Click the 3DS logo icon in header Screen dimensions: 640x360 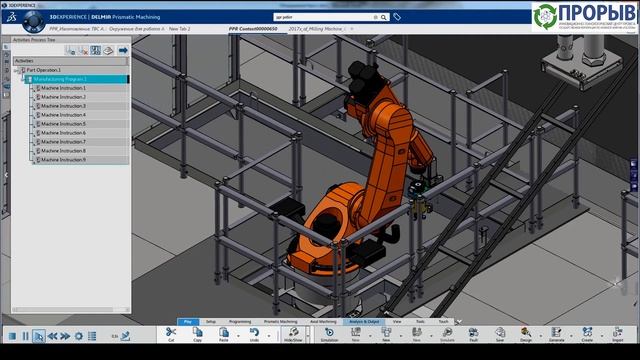11,17
